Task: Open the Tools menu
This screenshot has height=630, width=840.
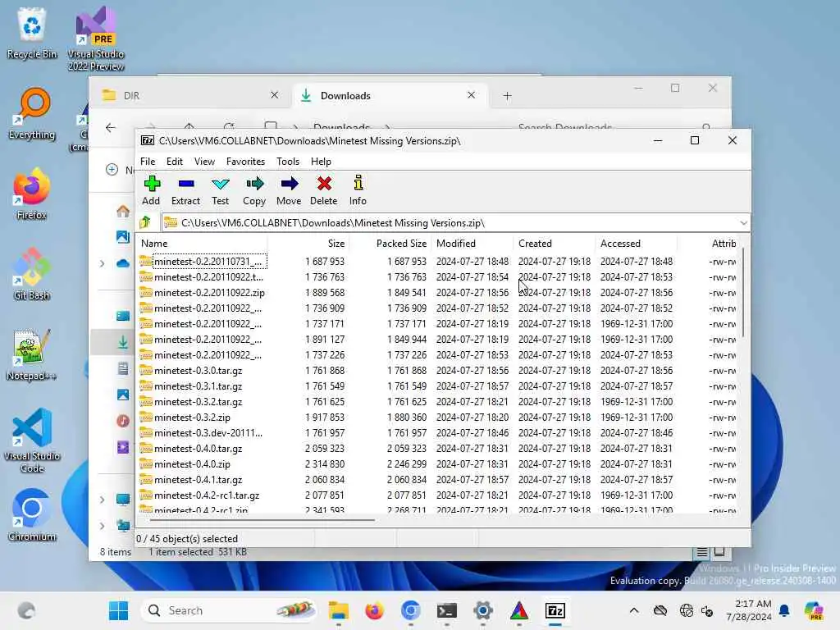Action: [x=288, y=162]
